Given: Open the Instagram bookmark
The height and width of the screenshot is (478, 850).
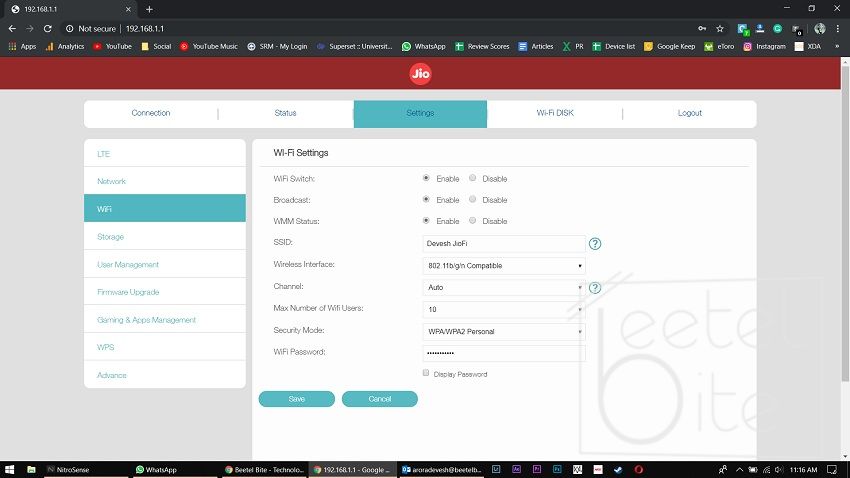Looking at the screenshot, I should [x=764, y=47].
